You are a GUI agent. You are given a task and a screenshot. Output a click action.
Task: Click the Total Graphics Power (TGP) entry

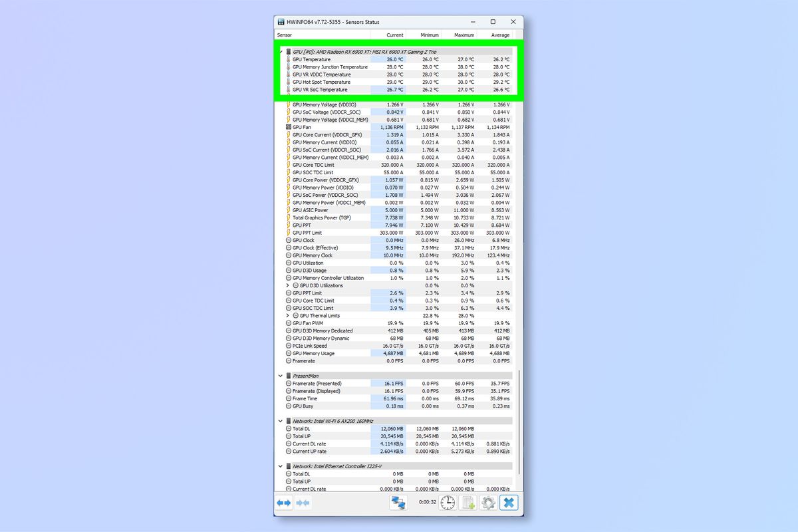[323, 217]
